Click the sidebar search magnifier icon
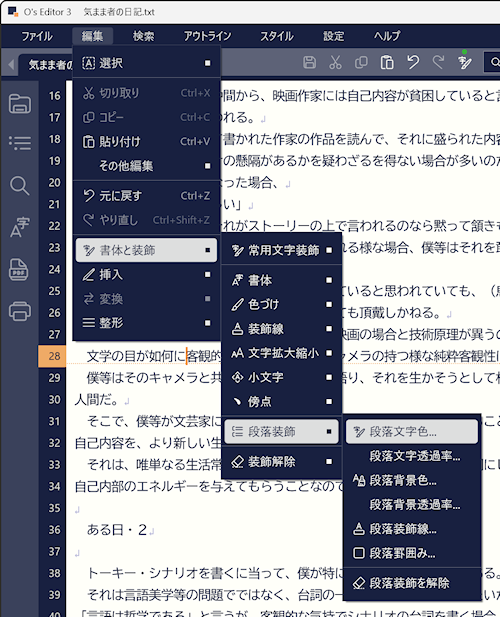 click(x=20, y=185)
